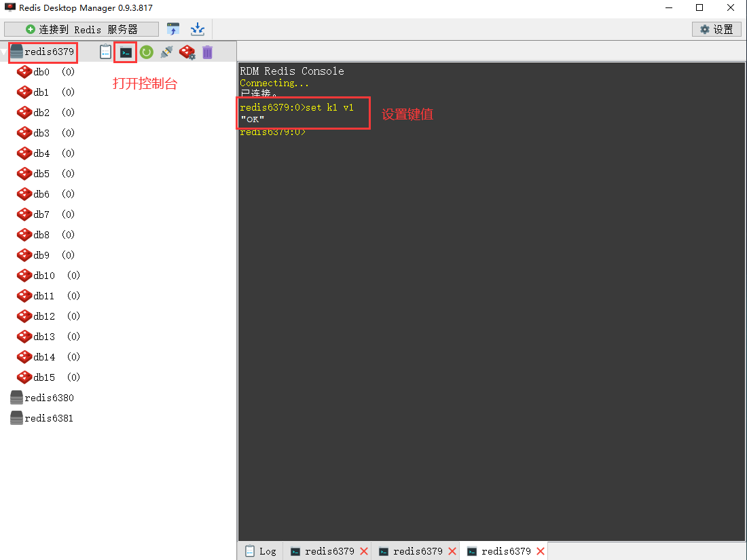Click the redis6381 server icon
The width and height of the screenshot is (747, 560).
pos(17,418)
